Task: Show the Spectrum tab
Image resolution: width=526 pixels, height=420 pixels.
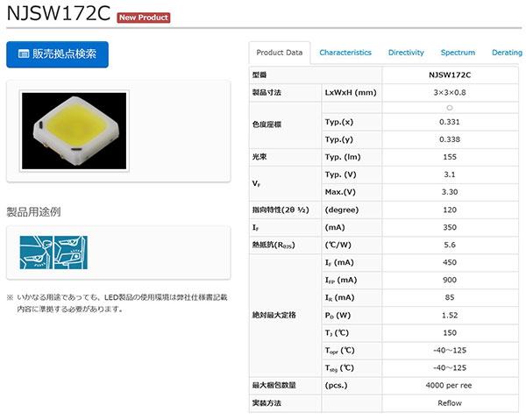Action: 458,53
